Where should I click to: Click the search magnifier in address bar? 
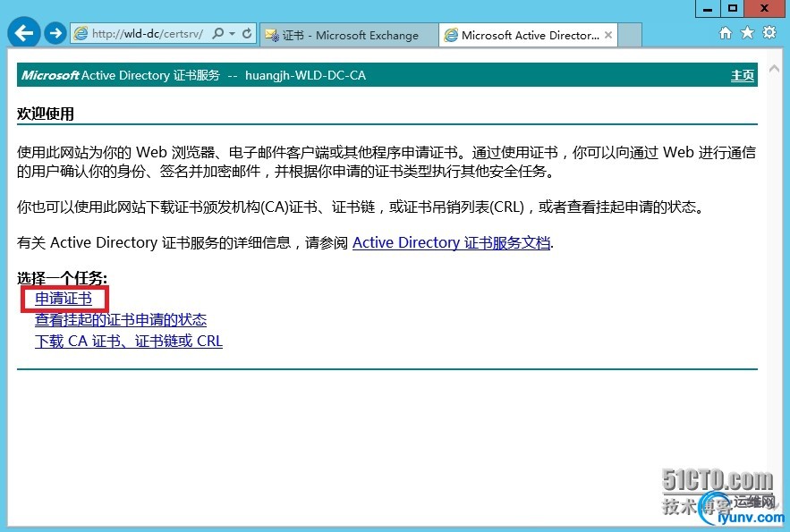coord(217,34)
